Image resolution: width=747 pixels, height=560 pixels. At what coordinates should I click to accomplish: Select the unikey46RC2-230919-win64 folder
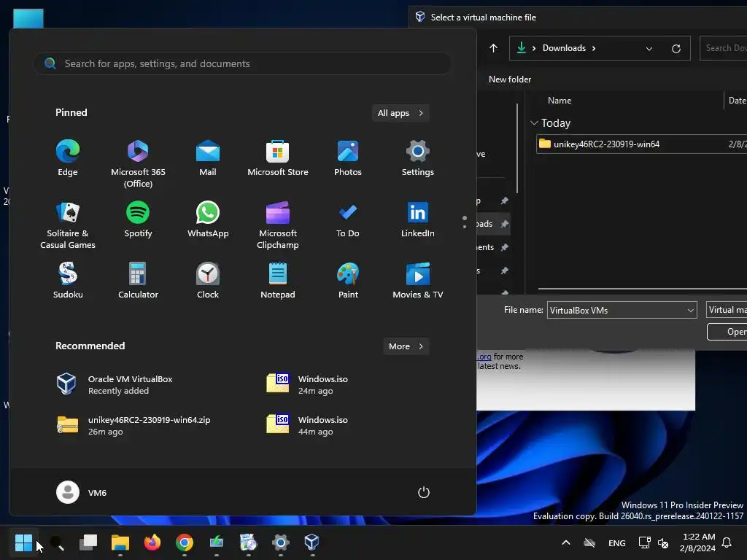tap(641, 144)
